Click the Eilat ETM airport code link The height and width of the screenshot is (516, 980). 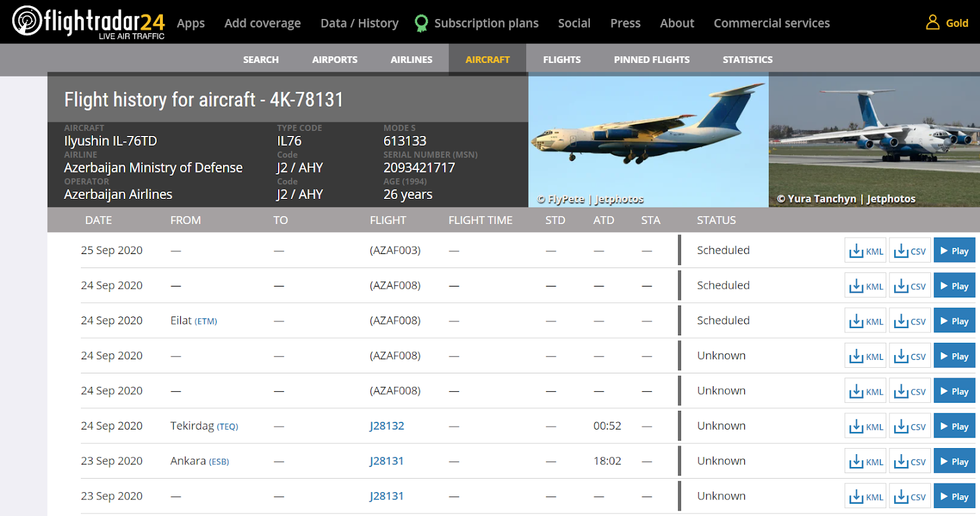coord(206,321)
